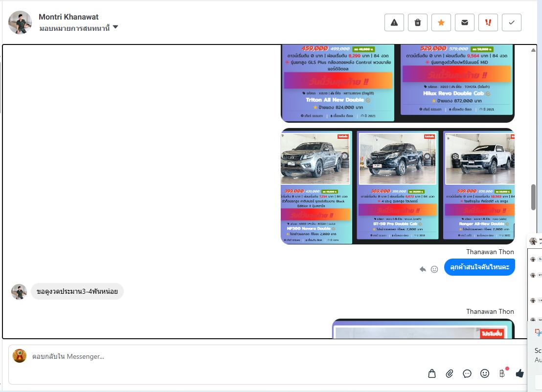
Task: Attach a file with the paperclip icon
Action: pos(450,373)
